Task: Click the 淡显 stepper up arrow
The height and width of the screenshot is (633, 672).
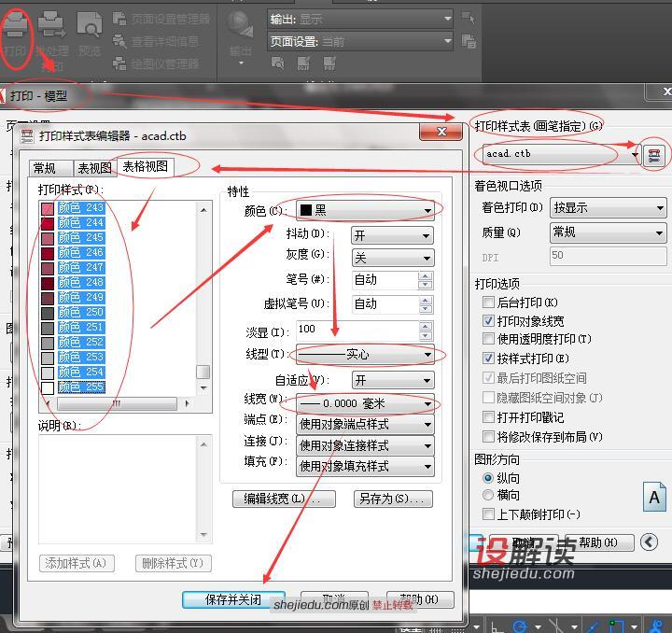Action: [x=426, y=326]
